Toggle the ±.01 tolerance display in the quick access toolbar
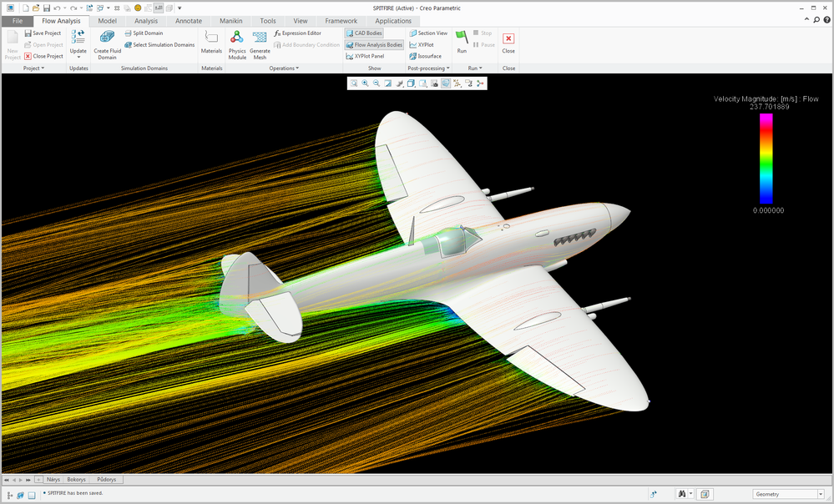This screenshot has height=504, width=834. [x=159, y=8]
